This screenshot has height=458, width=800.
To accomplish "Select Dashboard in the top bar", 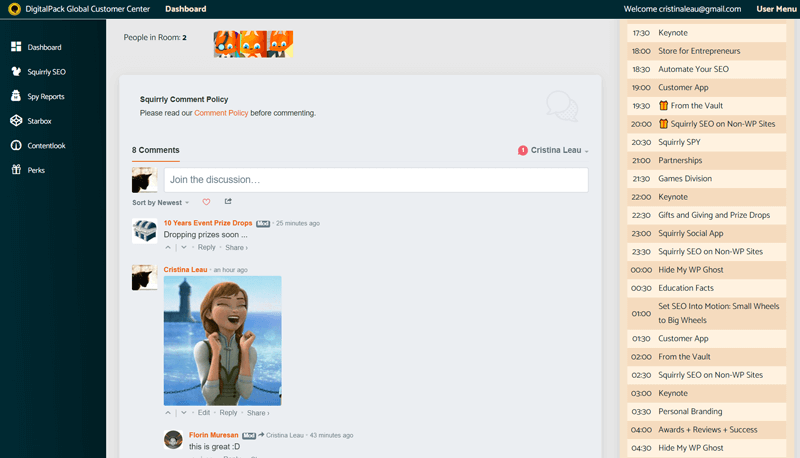I will pos(186,9).
